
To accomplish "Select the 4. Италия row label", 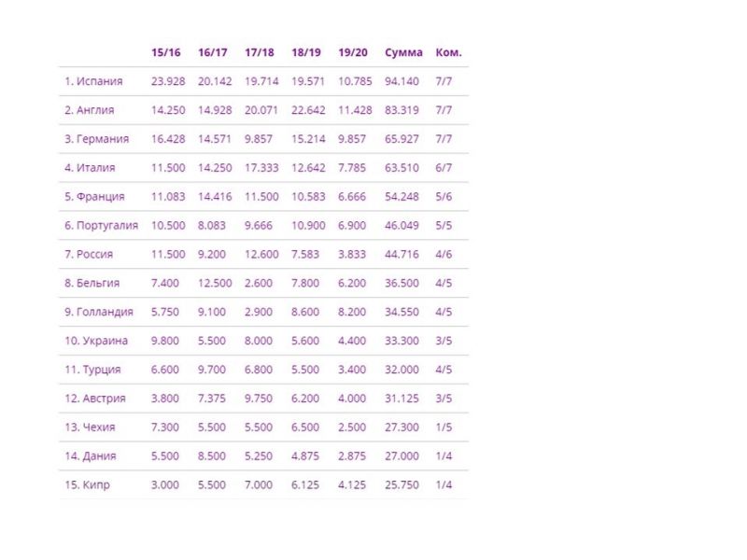I will (90, 168).
